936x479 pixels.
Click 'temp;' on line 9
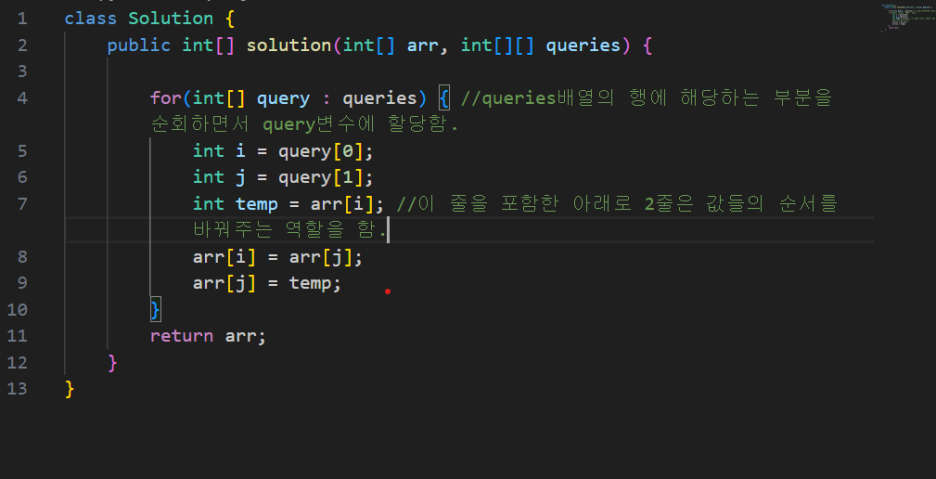[315, 283]
